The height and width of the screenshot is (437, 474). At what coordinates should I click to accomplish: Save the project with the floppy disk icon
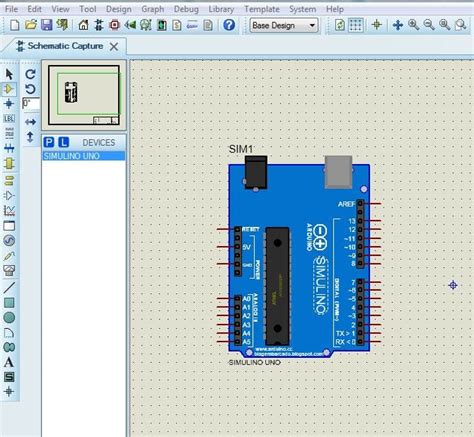47,25
